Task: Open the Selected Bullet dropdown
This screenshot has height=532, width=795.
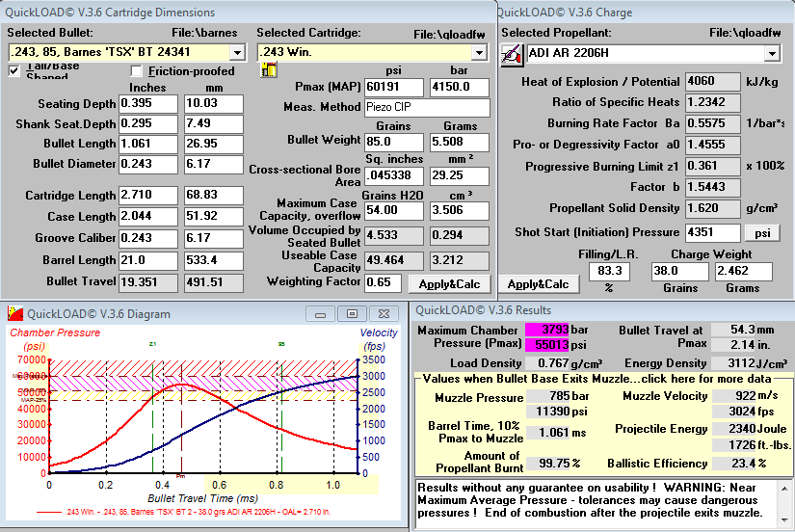Action: (237, 52)
